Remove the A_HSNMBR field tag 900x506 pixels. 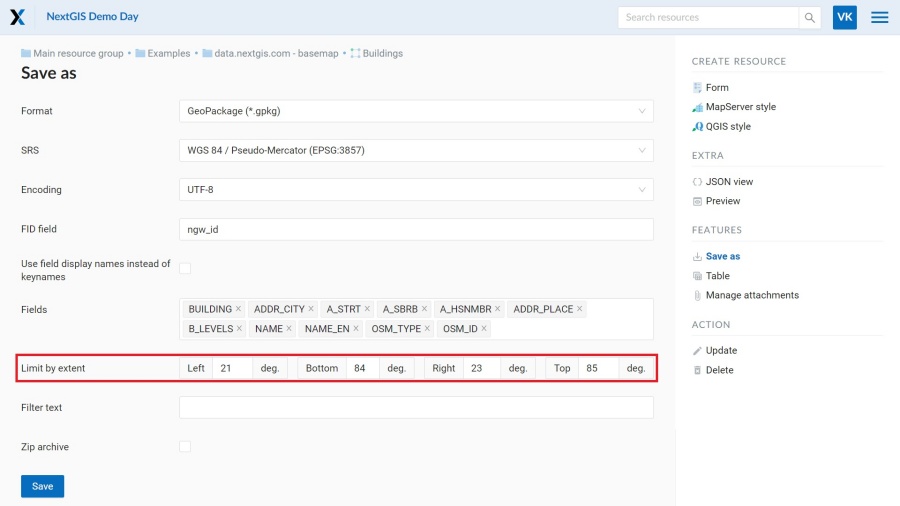(498, 309)
